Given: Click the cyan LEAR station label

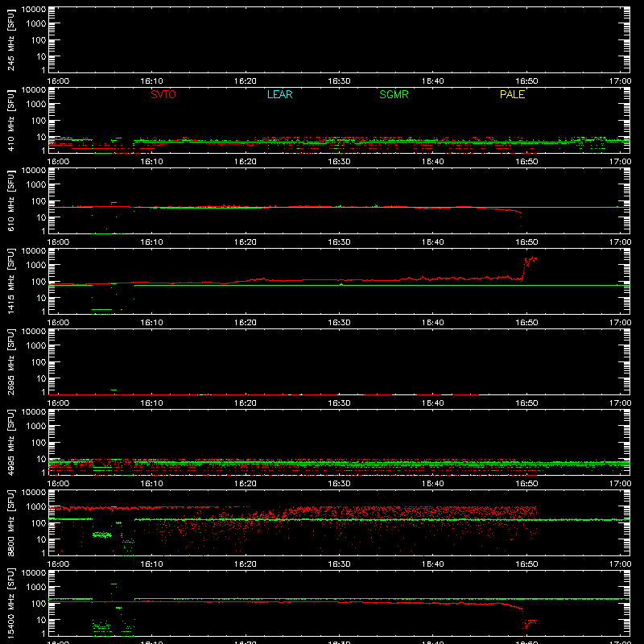Looking at the screenshot, I should coord(279,94).
